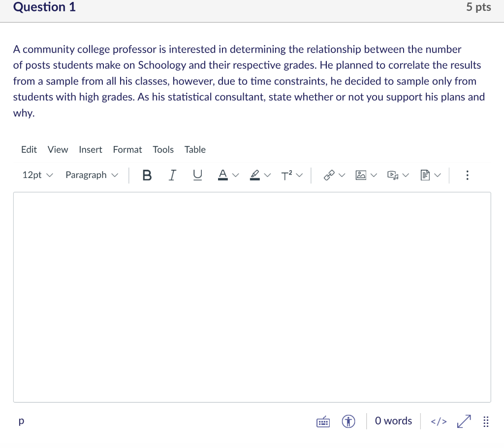Insert media with the record/upload icon

(x=393, y=175)
